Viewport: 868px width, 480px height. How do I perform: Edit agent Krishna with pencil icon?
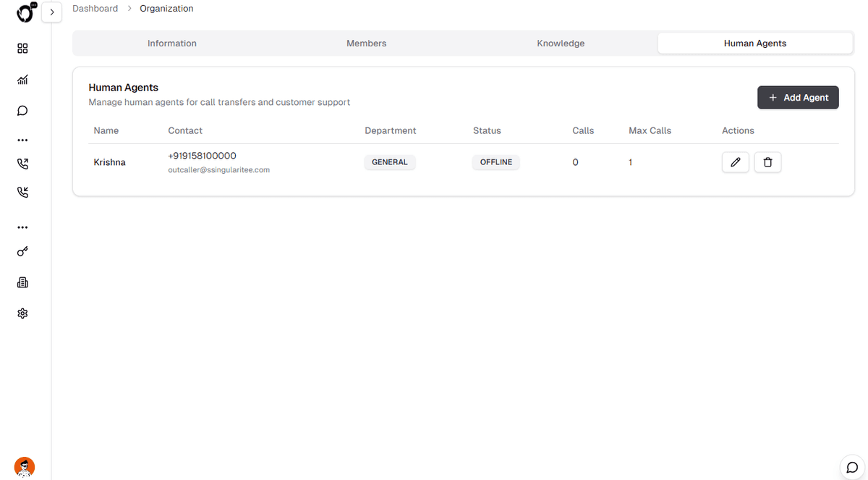(735, 162)
